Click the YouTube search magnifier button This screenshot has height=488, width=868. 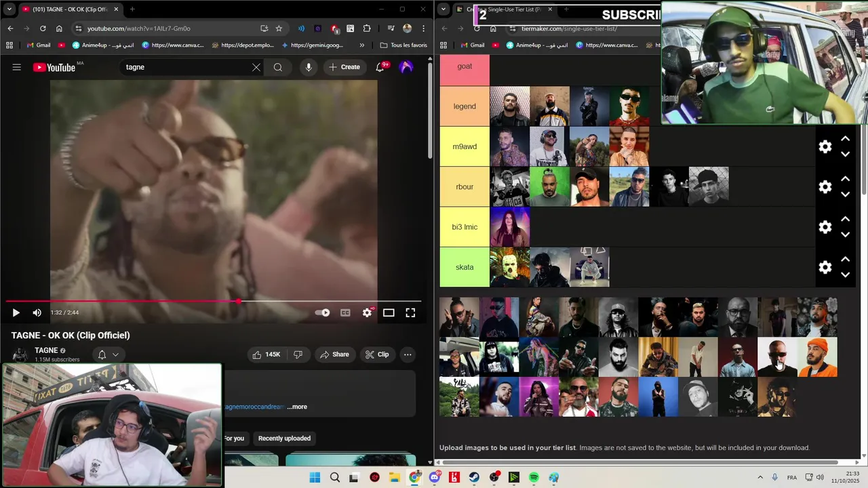pos(278,67)
